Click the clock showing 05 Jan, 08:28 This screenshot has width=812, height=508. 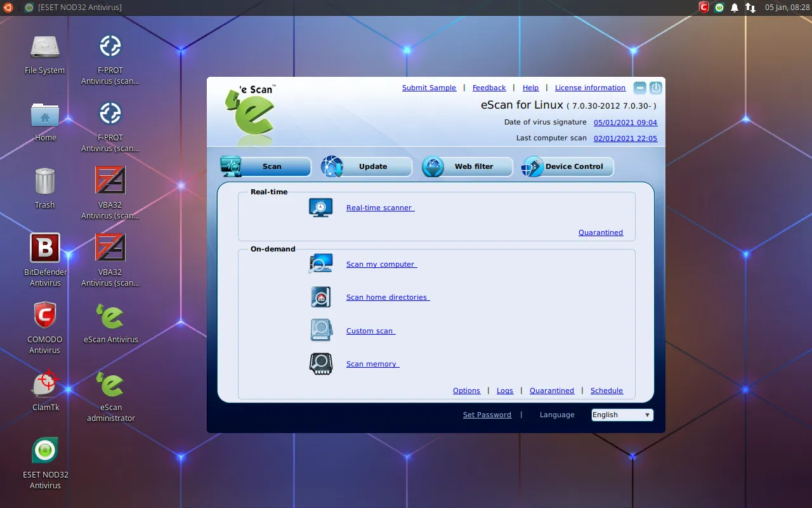[786, 8]
